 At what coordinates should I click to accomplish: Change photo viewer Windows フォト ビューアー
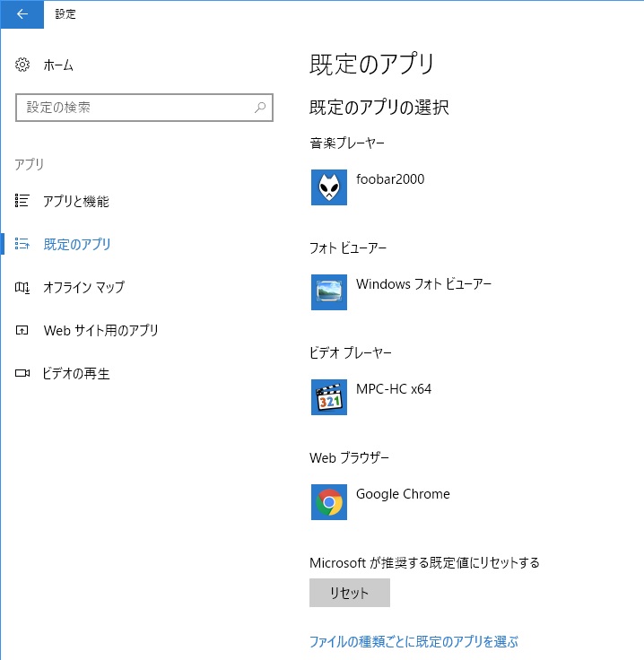click(423, 284)
